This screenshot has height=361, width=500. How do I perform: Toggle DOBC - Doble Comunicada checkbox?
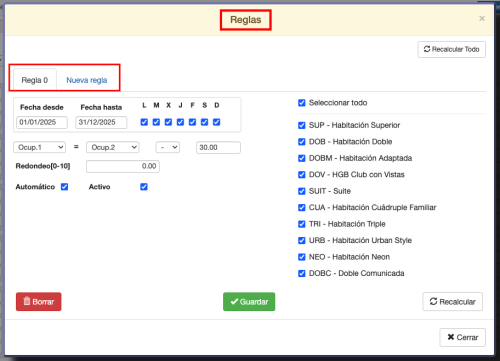[x=302, y=273]
